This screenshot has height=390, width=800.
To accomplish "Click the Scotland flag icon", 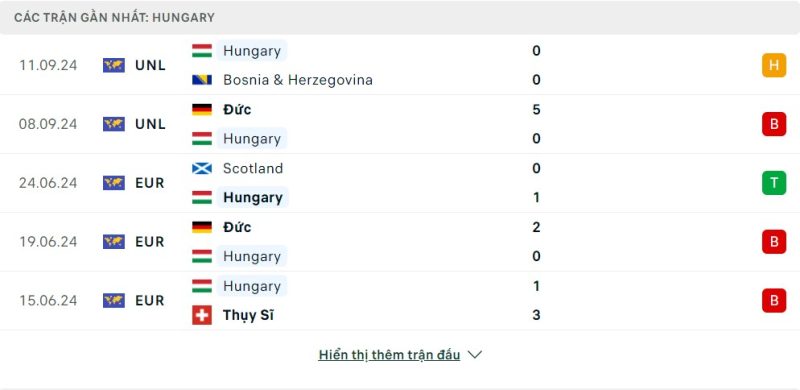I will (x=202, y=168).
